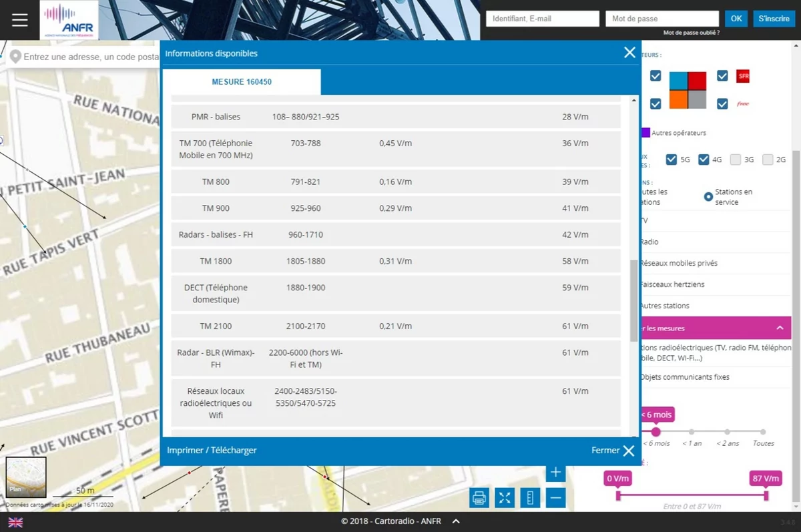Select the MESURE 160450 tab
Viewport: 801px width, 532px height.
[242, 82]
